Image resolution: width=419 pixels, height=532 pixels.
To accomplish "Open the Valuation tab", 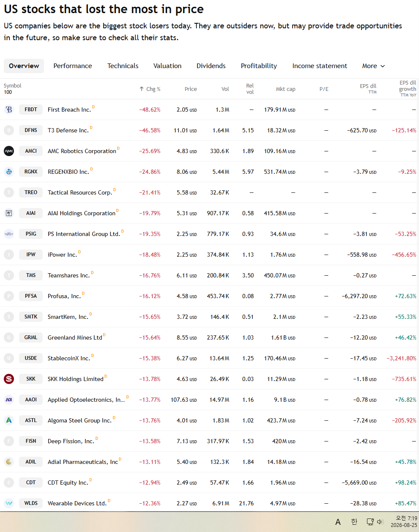I will tap(167, 66).
